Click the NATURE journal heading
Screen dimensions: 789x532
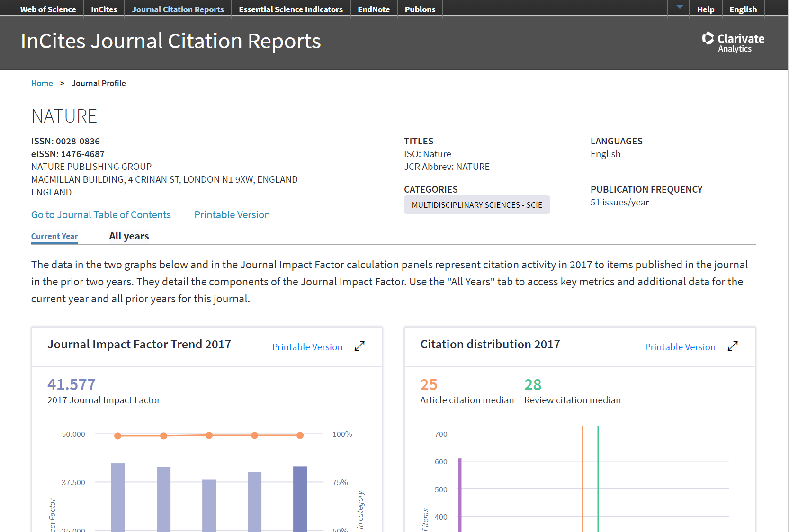pos(64,116)
